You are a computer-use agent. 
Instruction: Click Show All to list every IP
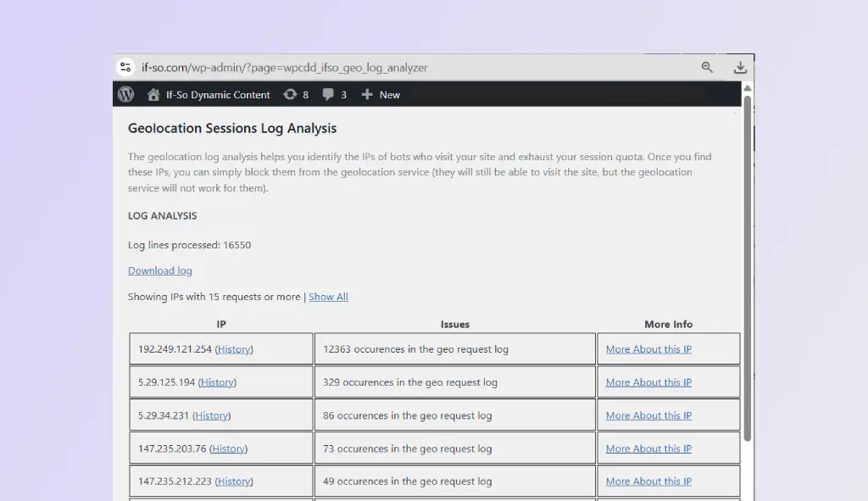pos(328,296)
